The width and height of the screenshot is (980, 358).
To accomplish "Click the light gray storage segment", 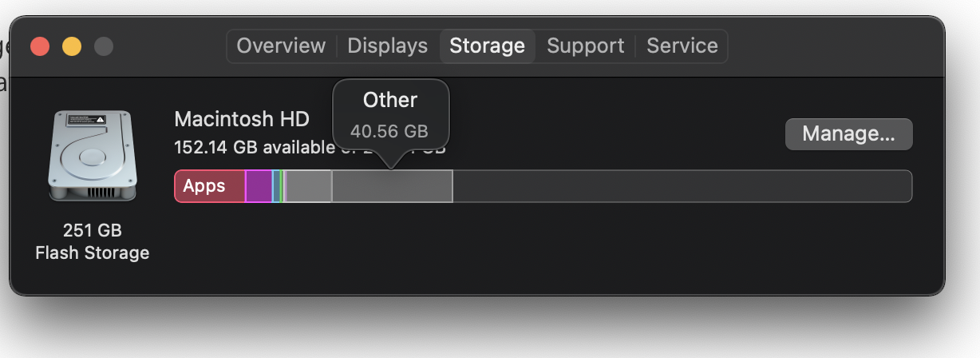I will (308, 186).
